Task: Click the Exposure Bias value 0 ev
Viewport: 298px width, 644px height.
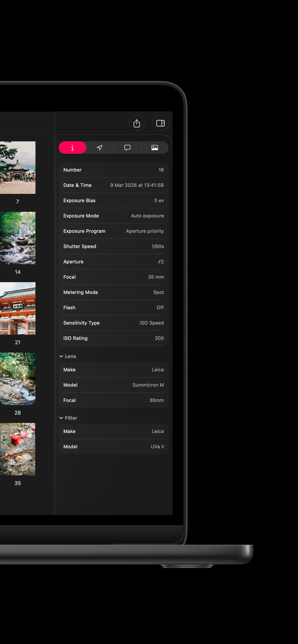Action: [x=159, y=201]
